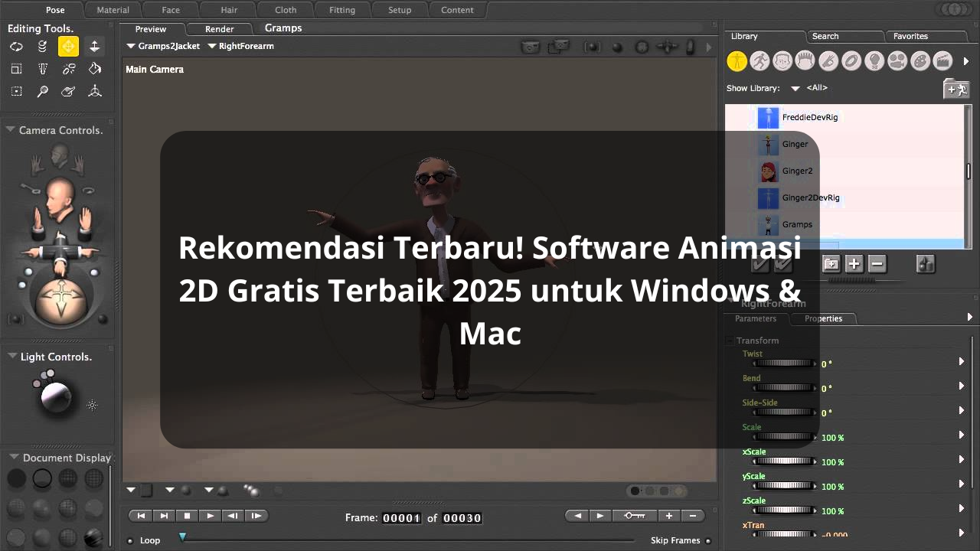Open the Poses library category
The image size is (980, 551).
pyautogui.click(x=759, y=60)
